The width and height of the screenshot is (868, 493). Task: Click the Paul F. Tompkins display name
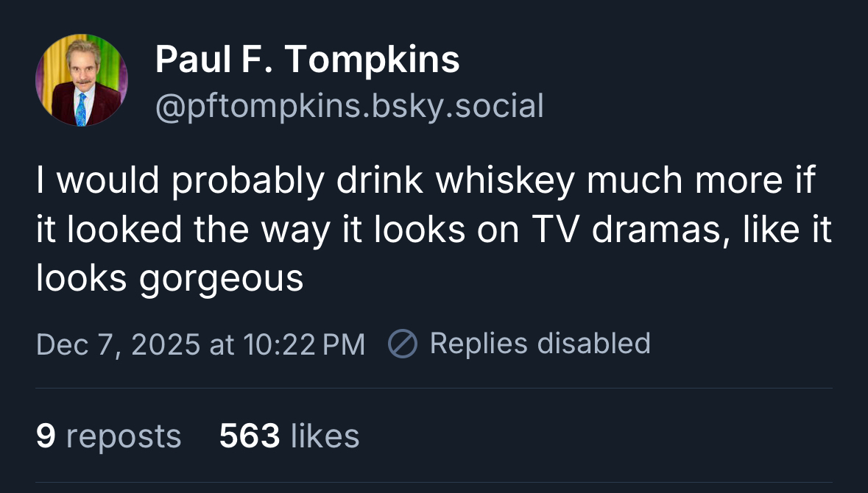click(307, 60)
